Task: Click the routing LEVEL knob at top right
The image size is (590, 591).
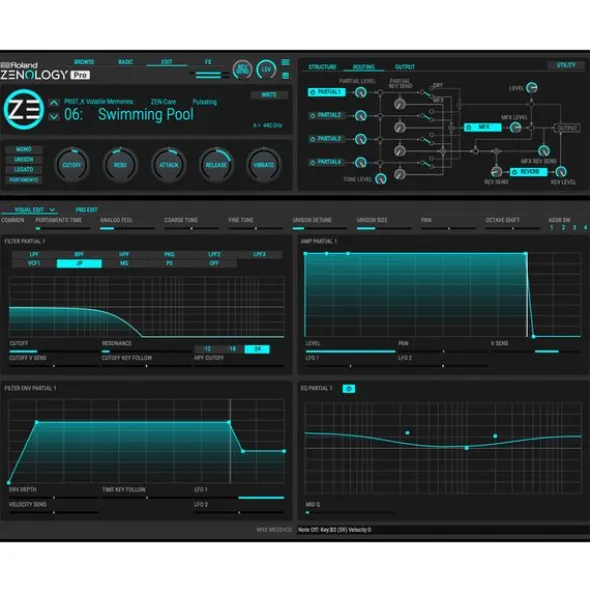Action: 532,88
